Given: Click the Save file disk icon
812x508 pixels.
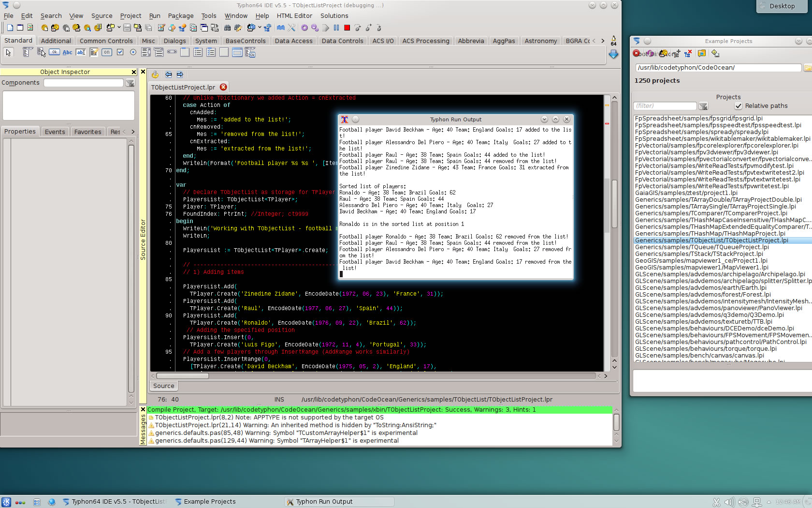Looking at the screenshot, I should (x=127, y=28).
